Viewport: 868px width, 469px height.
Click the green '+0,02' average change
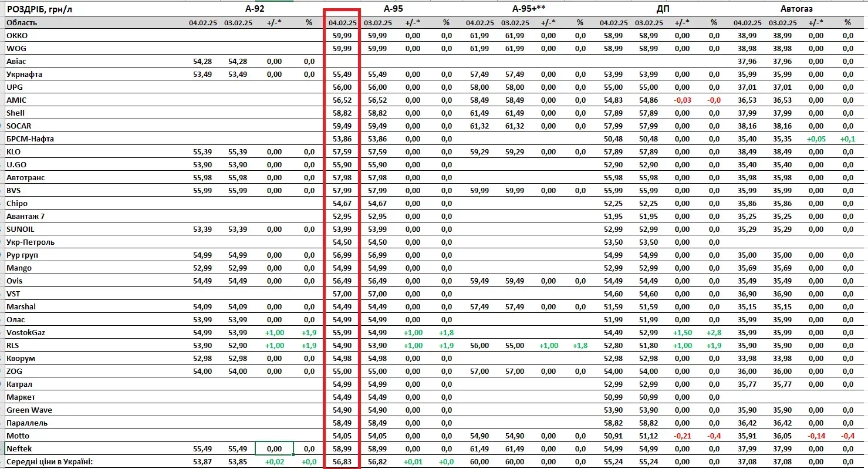(273, 461)
